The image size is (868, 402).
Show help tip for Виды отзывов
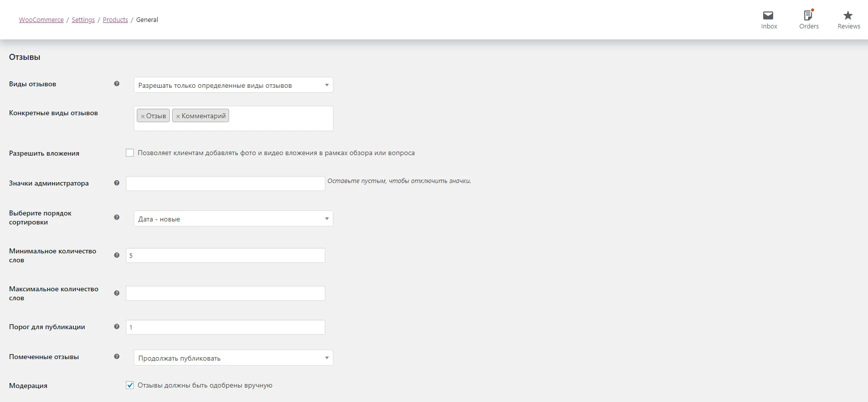(117, 84)
